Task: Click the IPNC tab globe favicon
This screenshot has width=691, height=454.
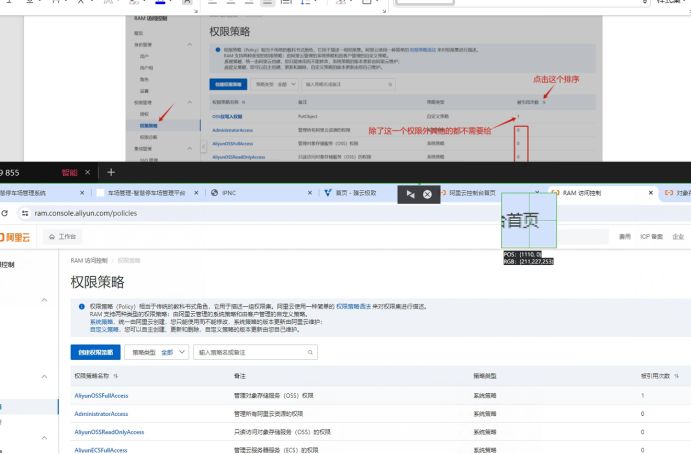Action: coord(215,193)
